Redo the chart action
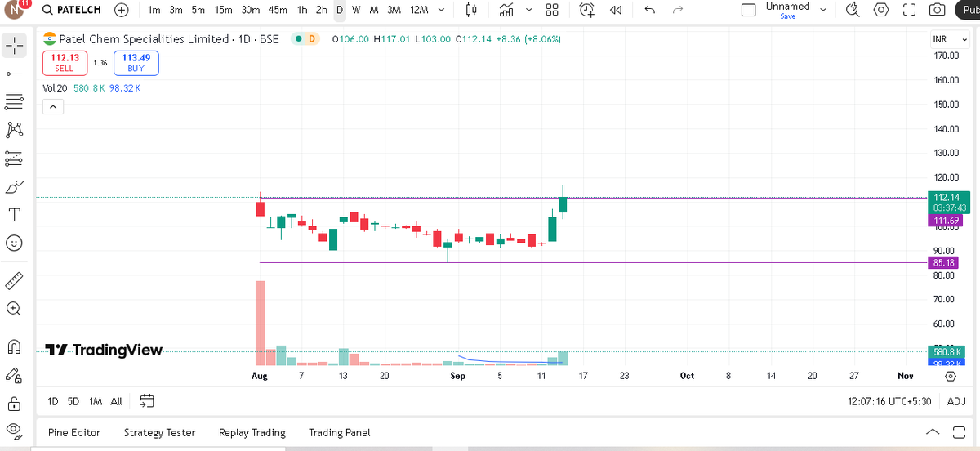 point(677,10)
